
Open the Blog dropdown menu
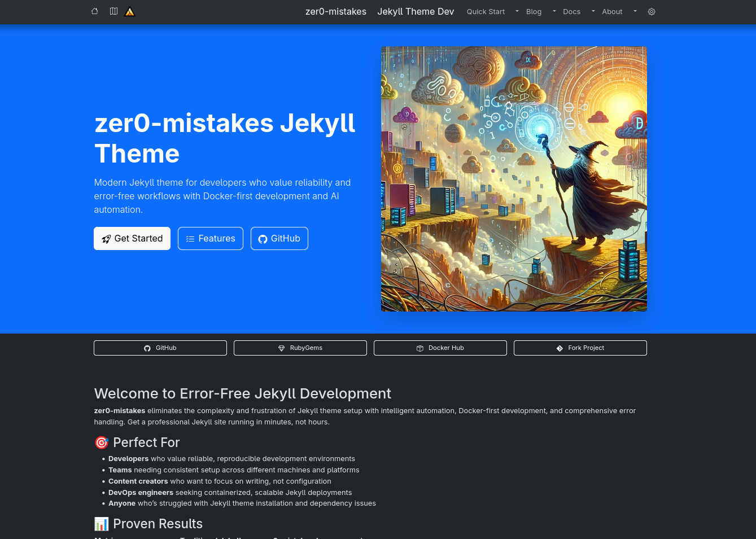[x=534, y=11]
